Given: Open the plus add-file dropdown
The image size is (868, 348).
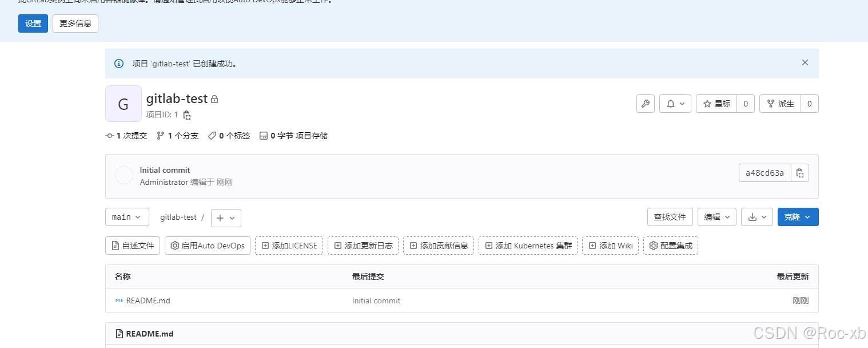Looking at the screenshot, I should 226,217.
